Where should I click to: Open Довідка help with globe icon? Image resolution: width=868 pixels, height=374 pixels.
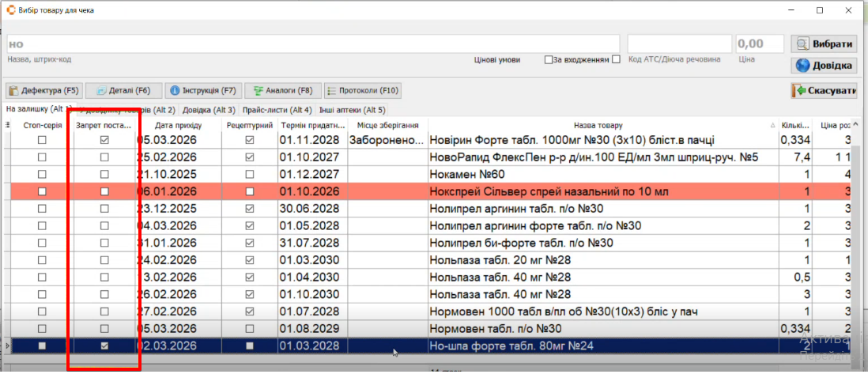823,66
